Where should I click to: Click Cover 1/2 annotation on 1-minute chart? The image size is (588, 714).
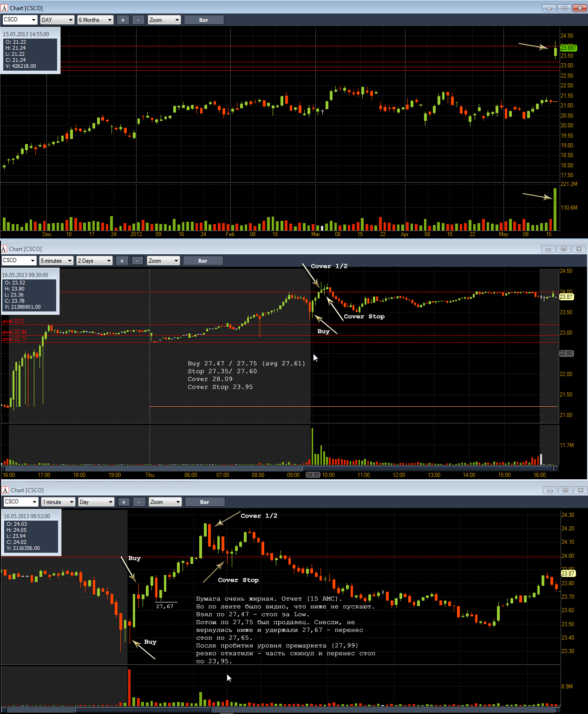259,516
